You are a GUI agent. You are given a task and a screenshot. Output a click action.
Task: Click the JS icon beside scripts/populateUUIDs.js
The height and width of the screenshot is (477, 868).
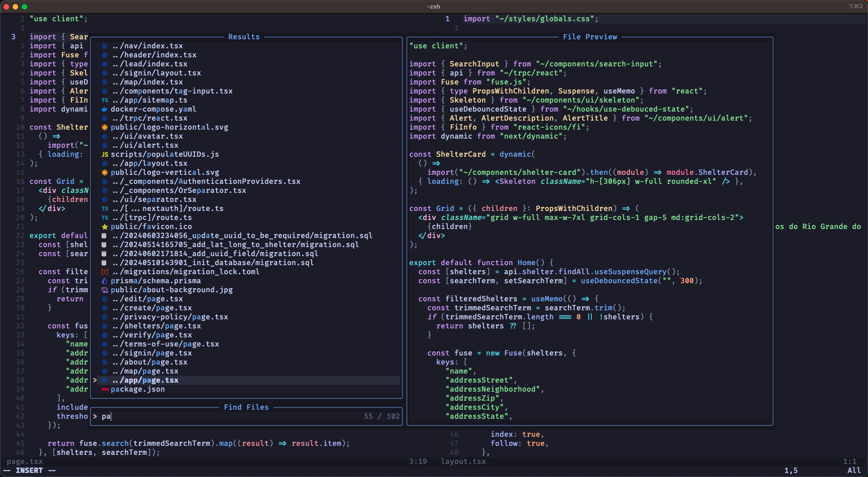tap(105, 154)
